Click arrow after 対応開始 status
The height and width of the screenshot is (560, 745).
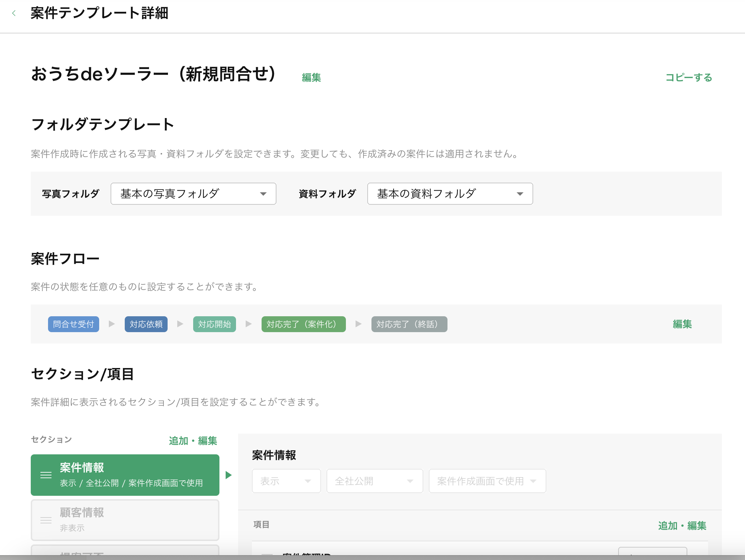tap(248, 324)
